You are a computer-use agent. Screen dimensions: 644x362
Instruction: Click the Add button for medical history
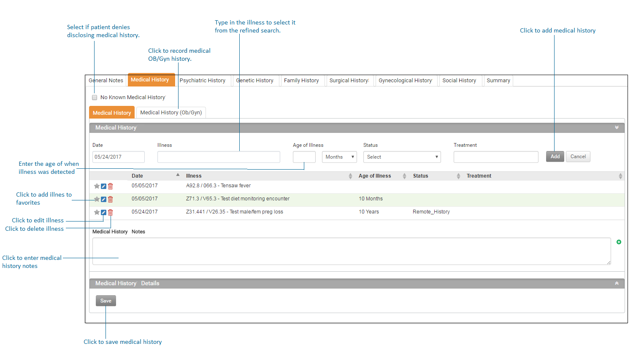[x=555, y=157]
